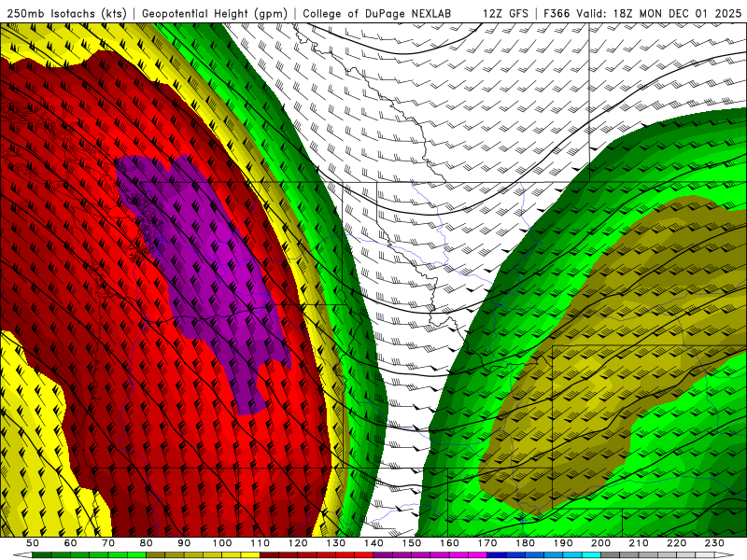This screenshot has width=747, height=560.
Task: Click the '110' label on the color scale
Action: [261, 543]
